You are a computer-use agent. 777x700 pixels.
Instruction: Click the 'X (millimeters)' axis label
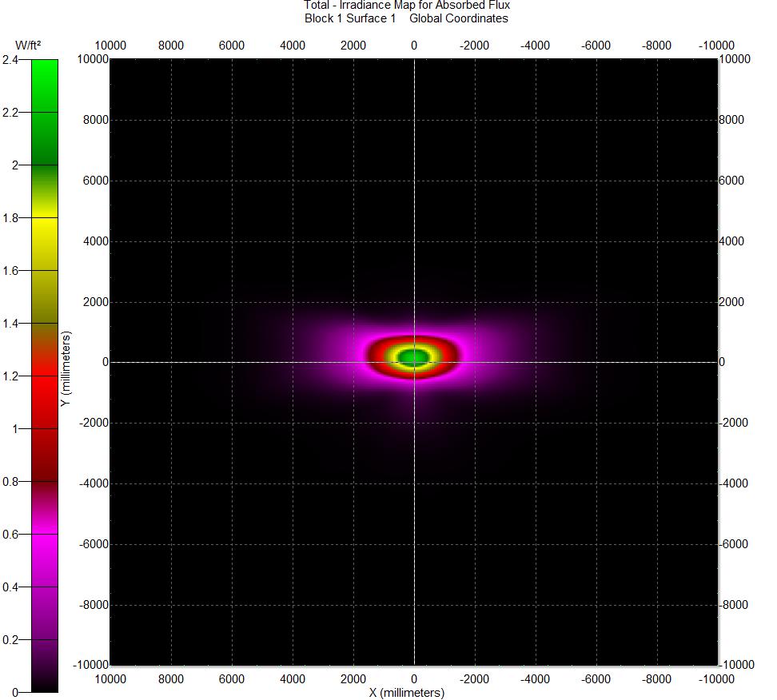406,692
